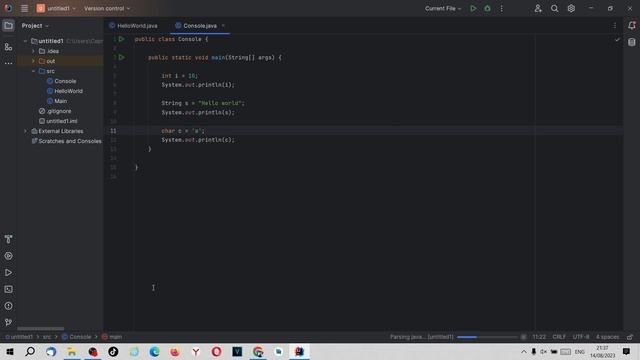Screen dimensions: 640x360
Task: Click the inspections checkmark widget in editor
Action: (617, 40)
